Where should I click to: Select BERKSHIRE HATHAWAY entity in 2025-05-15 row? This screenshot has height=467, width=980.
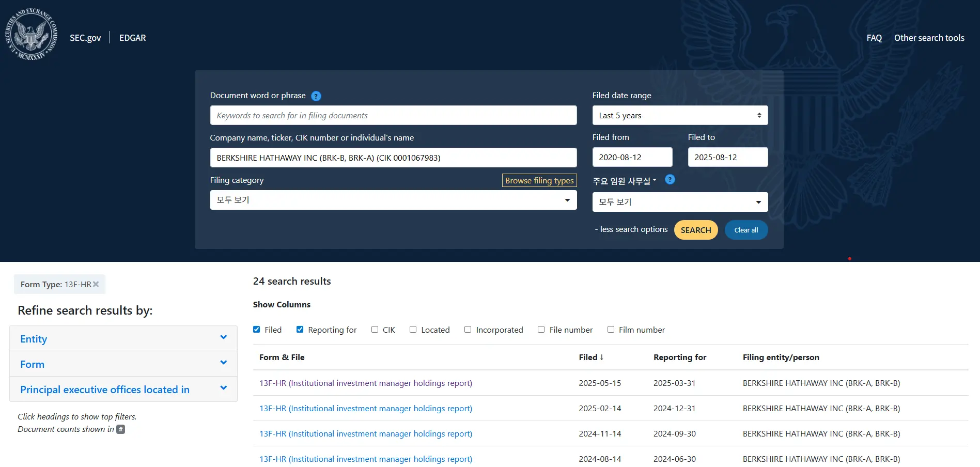[x=821, y=383]
